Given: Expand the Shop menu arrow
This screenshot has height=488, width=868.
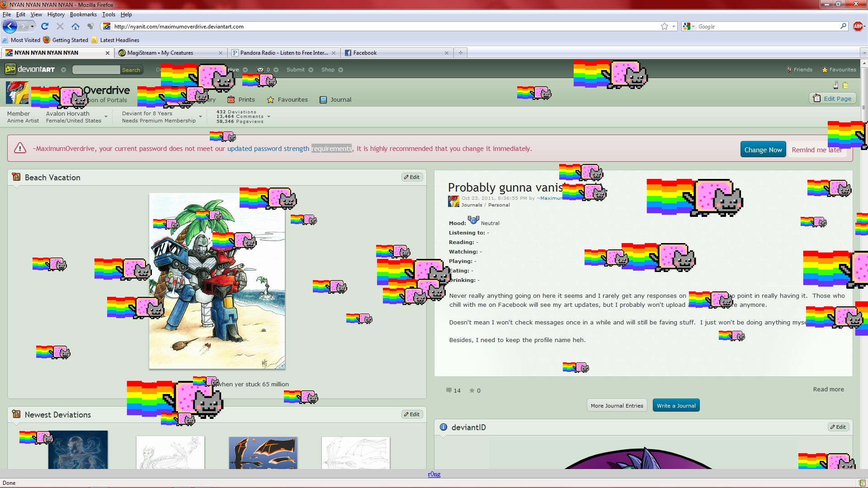Looking at the screenshot, I should click(x=340, y=70).
